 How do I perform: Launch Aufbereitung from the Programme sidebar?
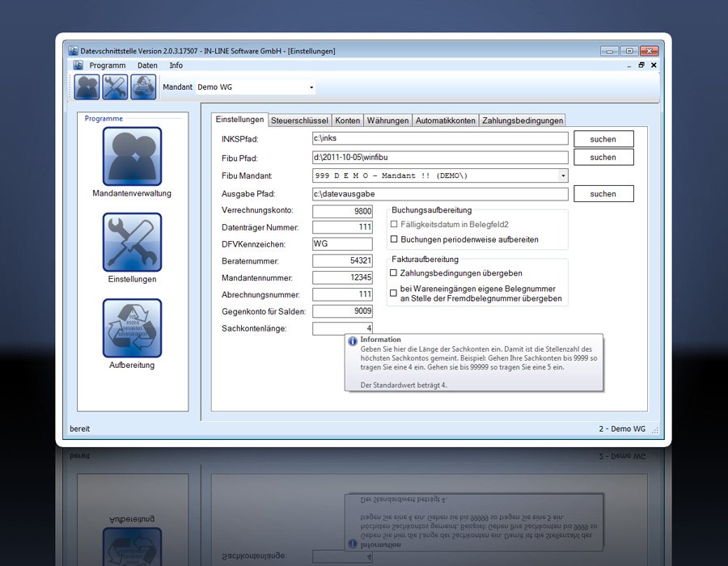tap(132, 328)
